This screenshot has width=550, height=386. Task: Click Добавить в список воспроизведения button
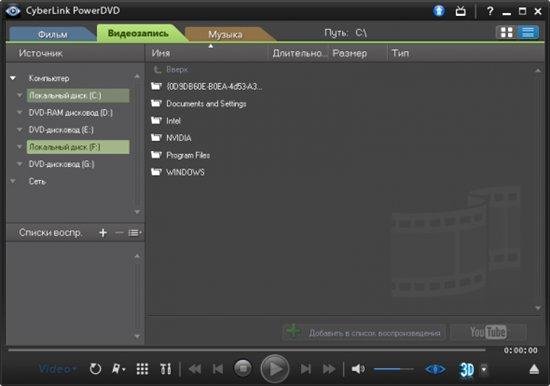pyautogui.click(x=364, y=332)
